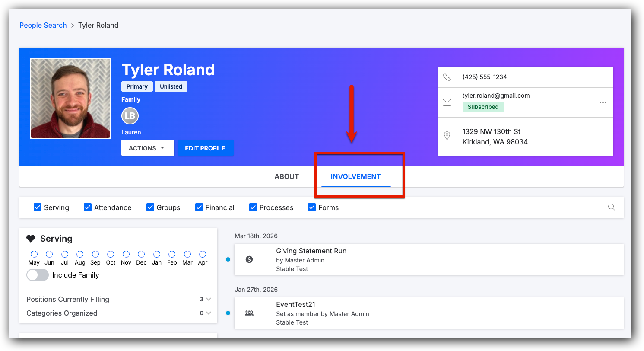Click the Tyler Roland breadcrumb text
644x351 pixels.
pyautogui.click(x=98, y=26)
